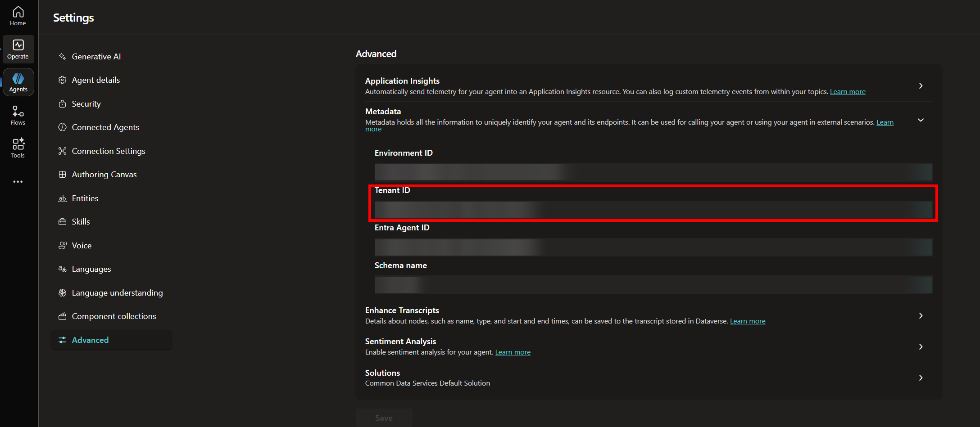
Task: Click 'Common Data Services Default Solution' text
Action: point(427,383)
